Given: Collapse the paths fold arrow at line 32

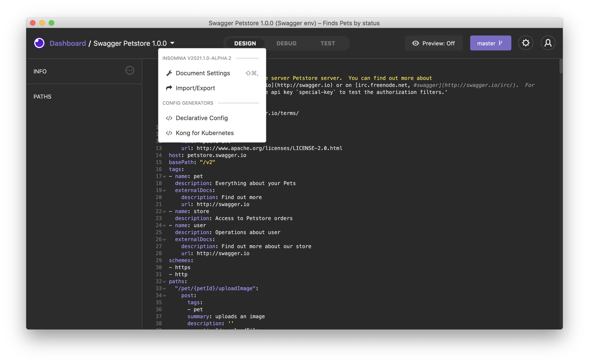Looking at the screenshot, I should pos(164,282).
